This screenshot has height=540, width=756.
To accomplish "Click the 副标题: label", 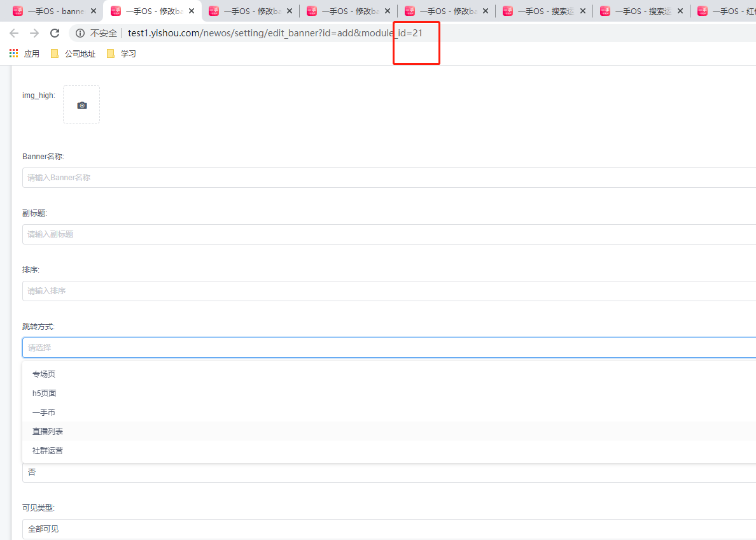I will pos(35,213).
